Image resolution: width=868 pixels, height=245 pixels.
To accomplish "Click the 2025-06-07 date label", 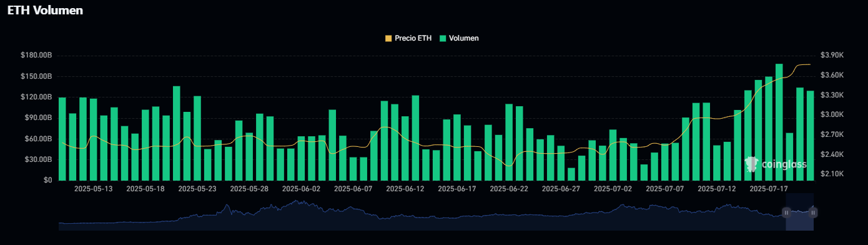I will [353, 188].
